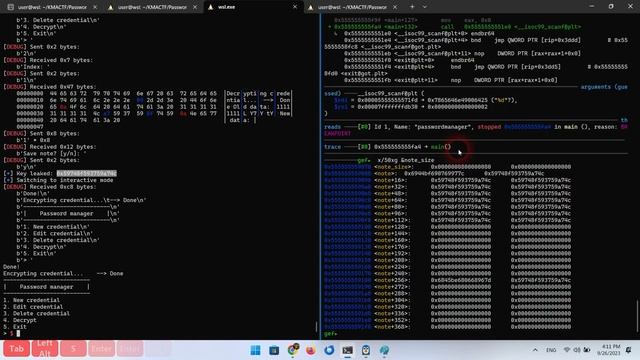Viewport: 640px width, 360px height.
Task: Click the highlighted leaked key value
Action: (87, 173)
